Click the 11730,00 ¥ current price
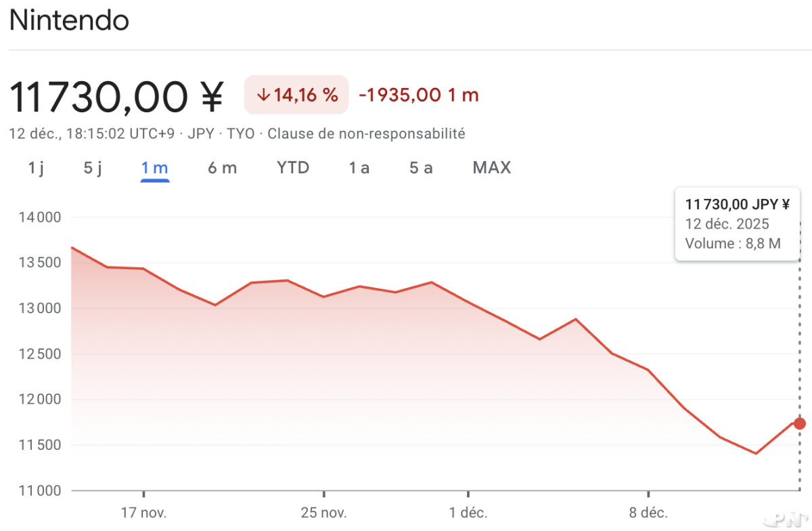The height and width of the screenshot is (531, 812). coord(116,96)
